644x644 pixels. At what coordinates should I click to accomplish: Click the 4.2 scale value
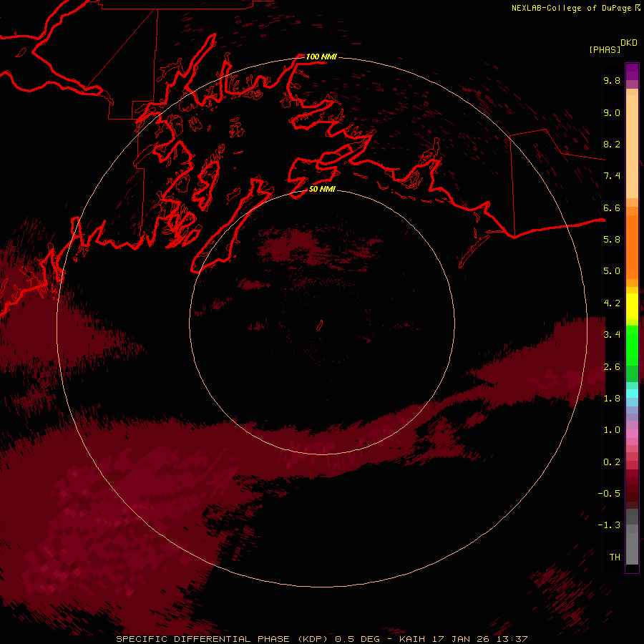[x=612, y=303]
